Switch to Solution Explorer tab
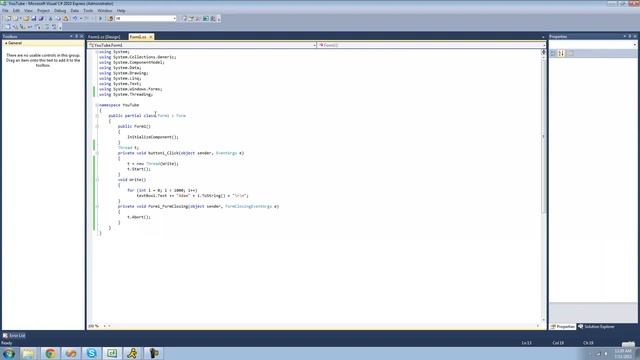Viewport: 640px width, 360px height. click(596, 327)
